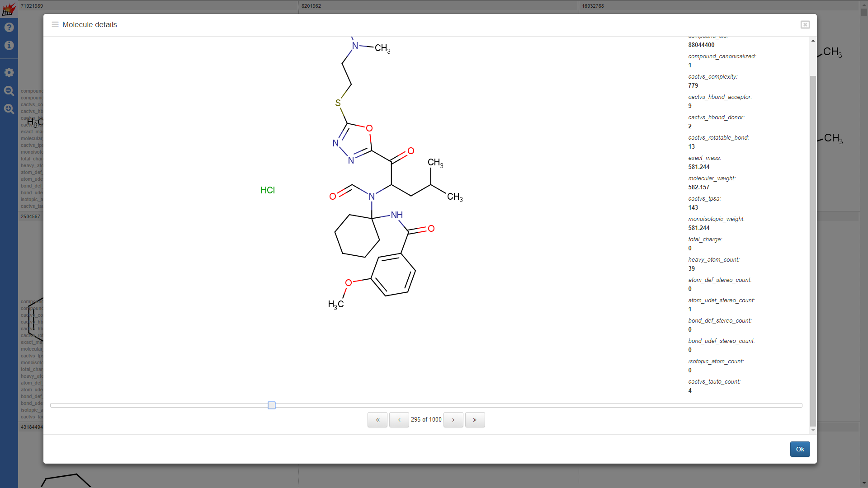Open the settings gear
868x488 pixels.
click(x=9, y=72)
